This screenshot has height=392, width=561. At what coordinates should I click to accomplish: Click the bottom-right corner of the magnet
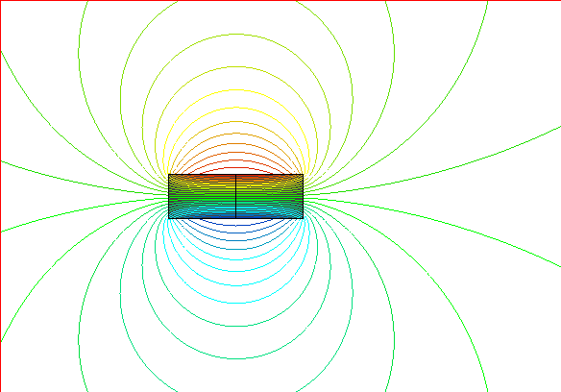pyautogui.click(x=303, y=218)
